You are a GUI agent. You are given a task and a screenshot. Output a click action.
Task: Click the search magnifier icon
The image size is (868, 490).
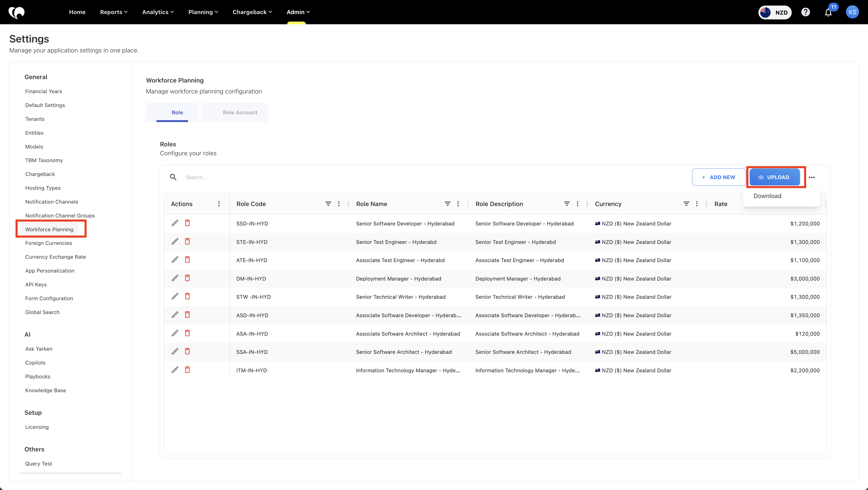tap(173, 177)
